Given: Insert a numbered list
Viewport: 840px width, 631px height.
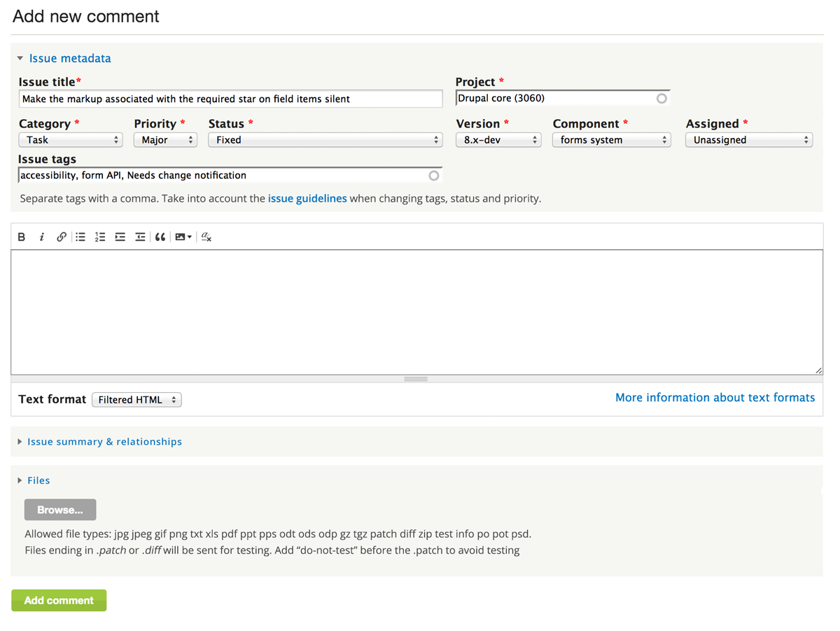Looking at the screenshot, I should 100,237.
